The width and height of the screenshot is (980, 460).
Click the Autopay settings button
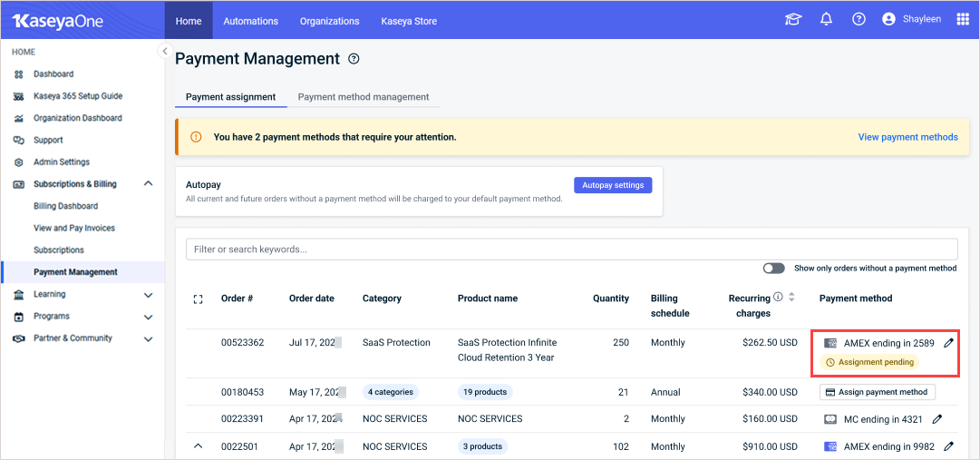[613, 185]
